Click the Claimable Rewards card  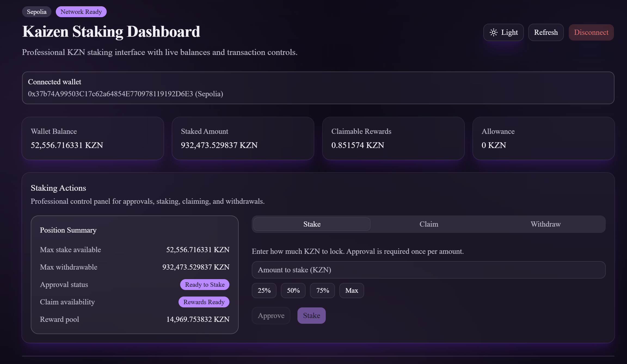coord(394,138)
